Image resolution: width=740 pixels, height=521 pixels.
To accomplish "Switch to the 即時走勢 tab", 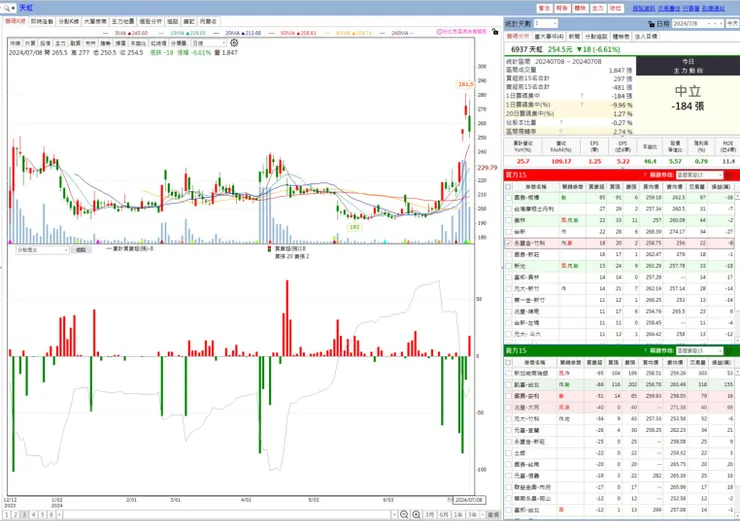I will click(42, 22).
